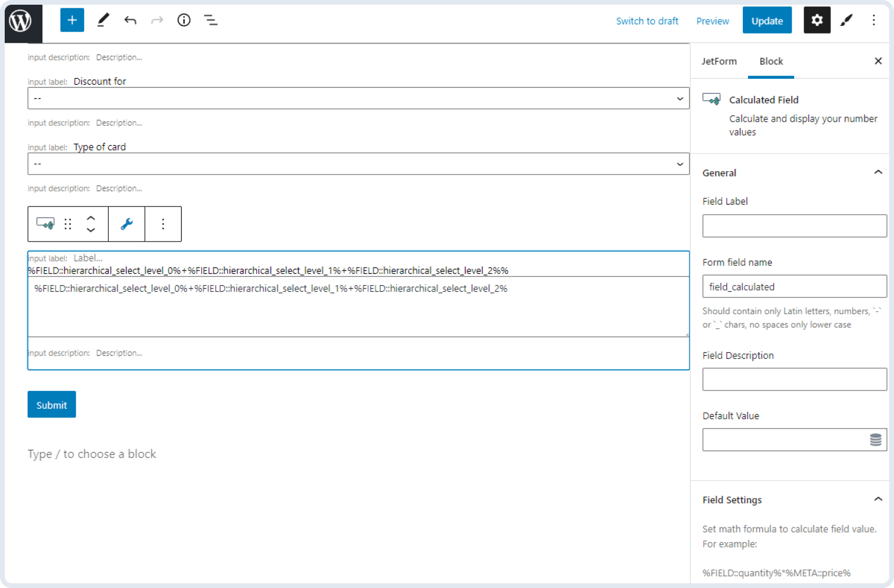
Task: Click the block settings wrench icon
Action: pyautogui.click(x=126, y=224)
